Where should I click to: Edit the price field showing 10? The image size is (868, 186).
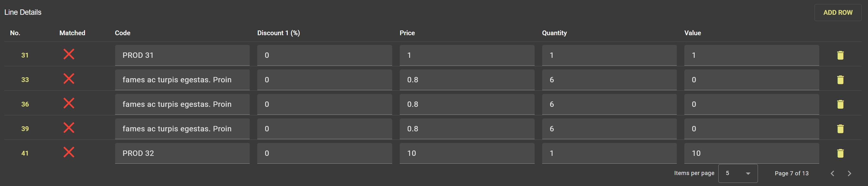click(x=467, y=153)
